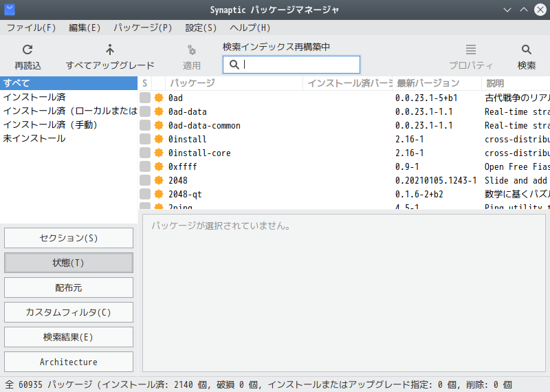Open the ヘルプ(H) menu

click(x=250, y=28)
